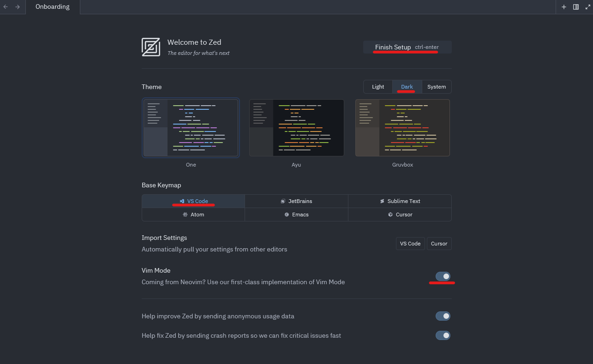Screen dimensions: 593x364
Task: Select the JetBrains base keymap
Action: click(296, 201)
